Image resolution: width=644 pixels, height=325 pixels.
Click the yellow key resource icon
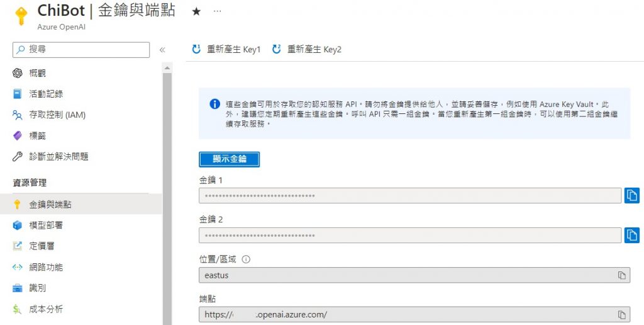[x=21, y=16]
